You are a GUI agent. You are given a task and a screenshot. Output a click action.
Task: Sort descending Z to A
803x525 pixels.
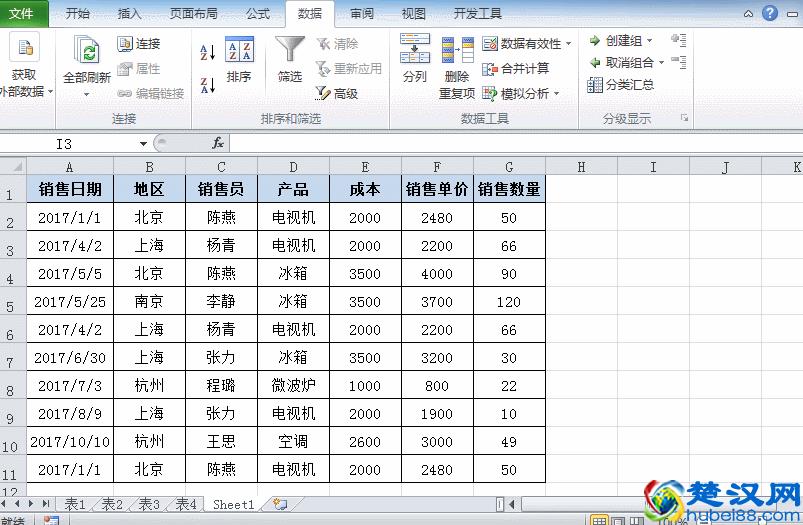[207, 85]
